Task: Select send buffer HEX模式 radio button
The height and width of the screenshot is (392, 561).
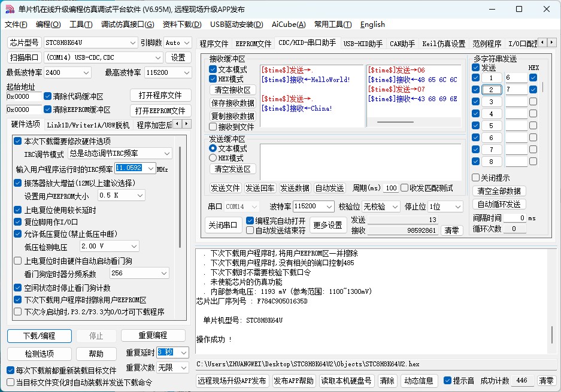Action: click(213, 158)
